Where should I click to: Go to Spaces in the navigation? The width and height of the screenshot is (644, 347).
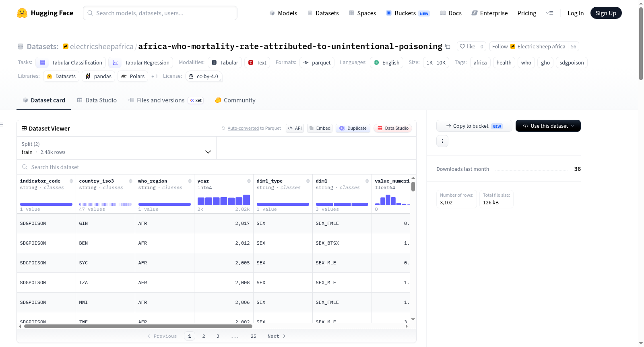coord(362,13)
